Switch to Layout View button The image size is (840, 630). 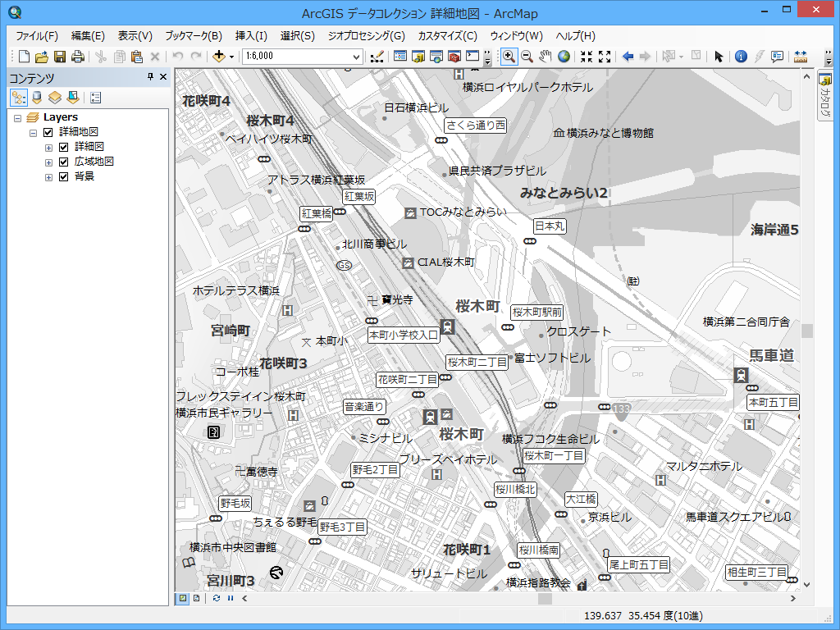pyautogui.click(x=197, y=598)
